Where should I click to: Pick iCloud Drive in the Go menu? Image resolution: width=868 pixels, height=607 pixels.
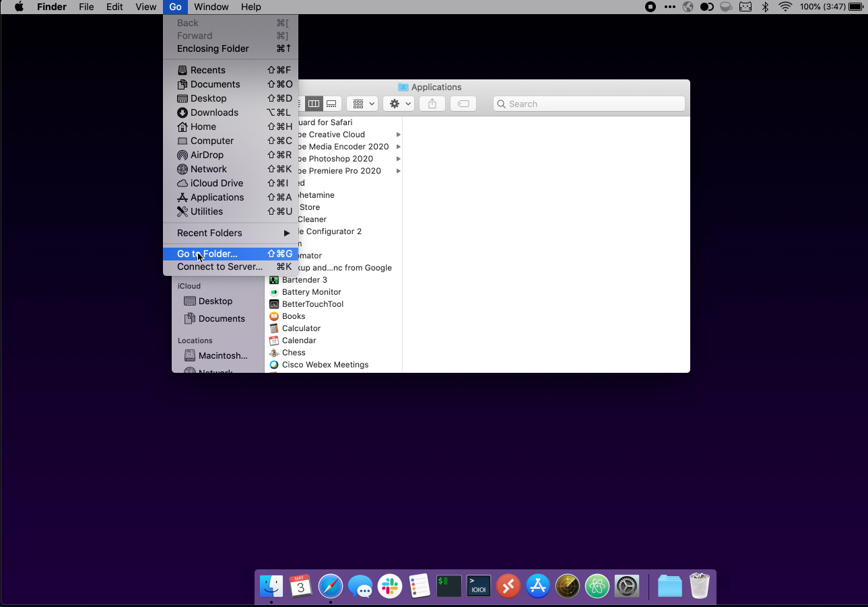[x=230, y=183]
